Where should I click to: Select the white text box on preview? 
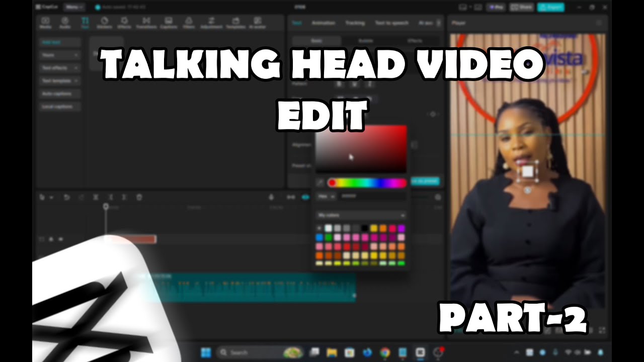point(528,172)
